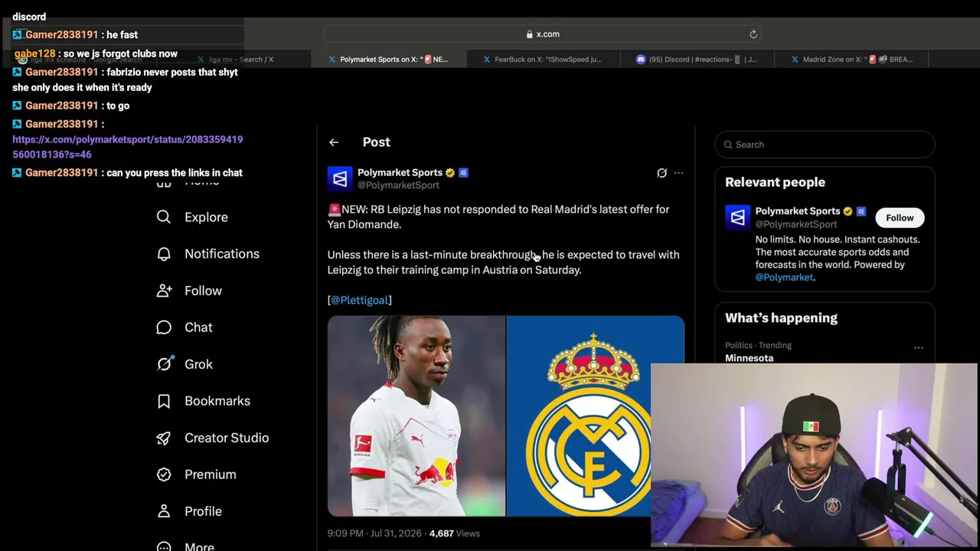This screenshot has width=980, height=551.
Task: Click the verified badge in Relevant people card
Action: tap(848, 211)
